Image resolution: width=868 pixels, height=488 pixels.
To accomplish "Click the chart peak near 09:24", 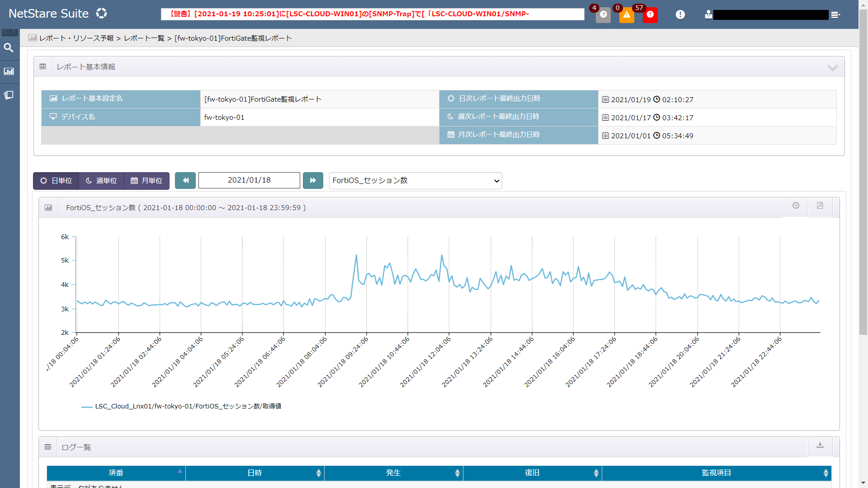I will click(x=356, y=255).
